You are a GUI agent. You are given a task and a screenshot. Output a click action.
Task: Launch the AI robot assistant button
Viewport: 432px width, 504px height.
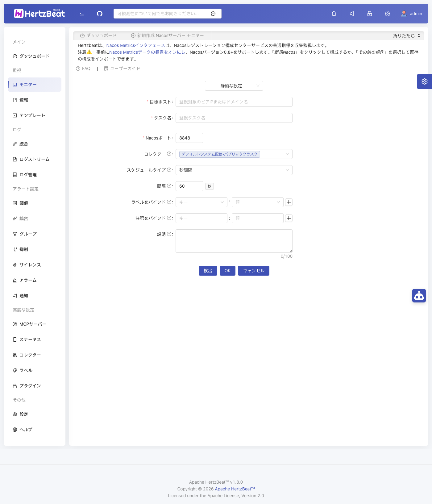tap(419, 296)
